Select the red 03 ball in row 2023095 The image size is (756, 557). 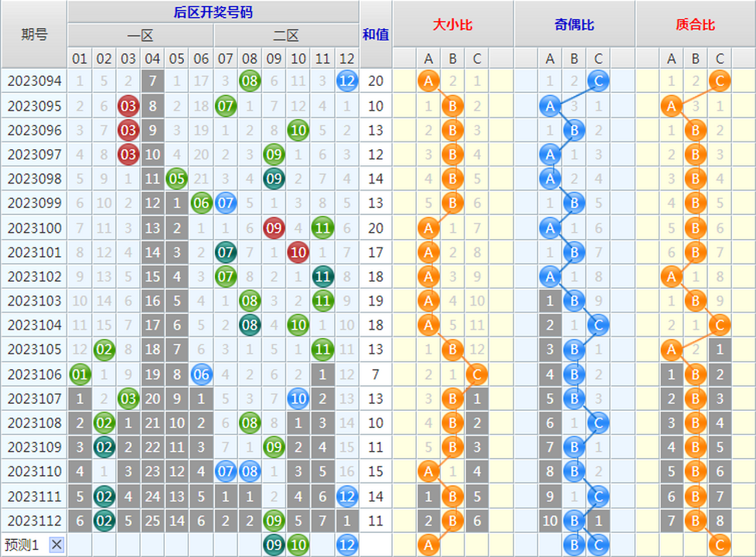click(x=128, y=106)
